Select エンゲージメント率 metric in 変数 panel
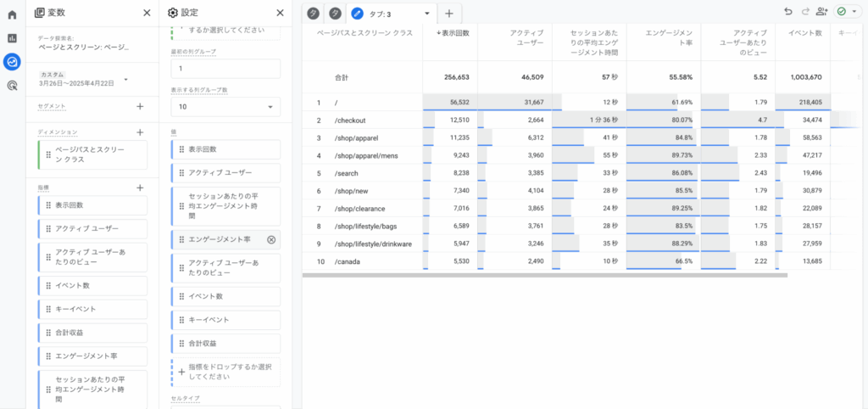Viewport: 868px width, 409px height. pyautogui.click(x=92, y=356)
